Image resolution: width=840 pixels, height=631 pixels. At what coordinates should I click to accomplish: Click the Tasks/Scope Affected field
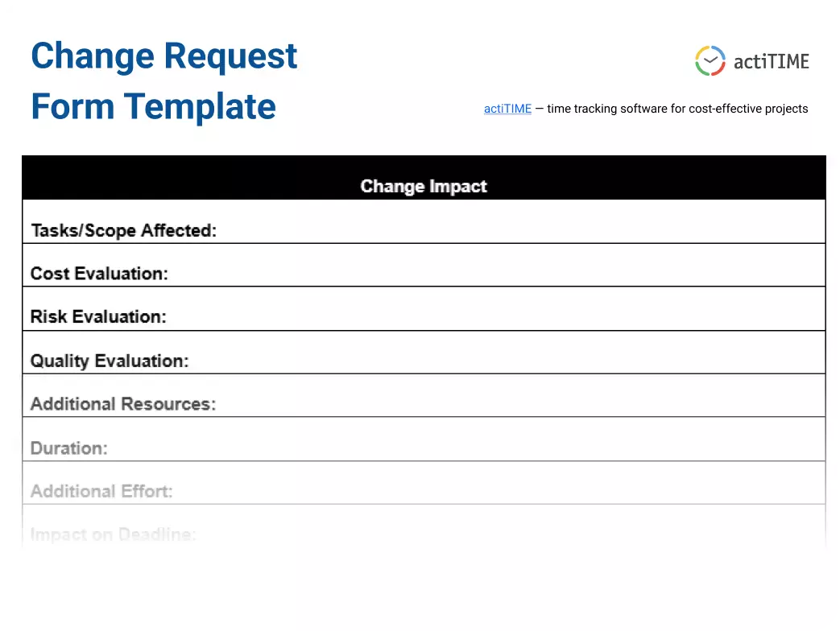point(124,230)
